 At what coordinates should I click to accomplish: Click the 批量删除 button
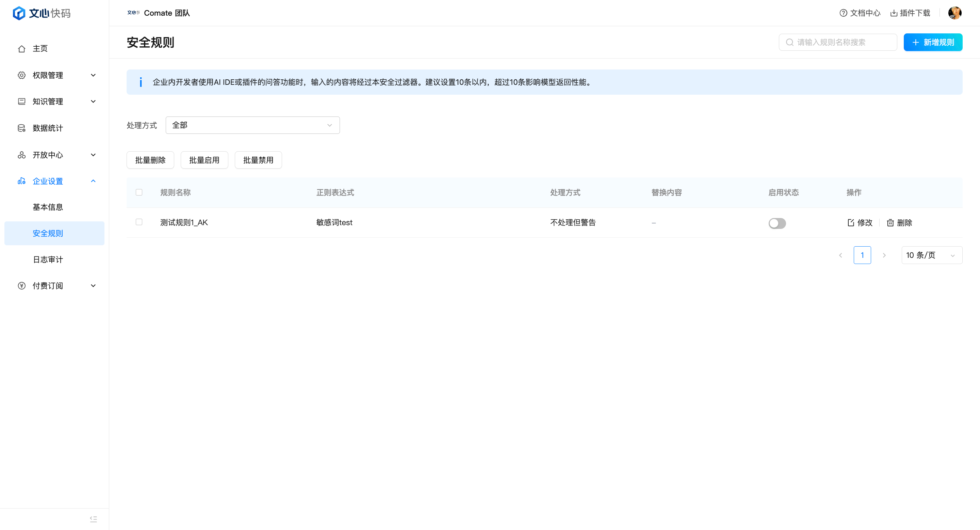tap(150, 160)
